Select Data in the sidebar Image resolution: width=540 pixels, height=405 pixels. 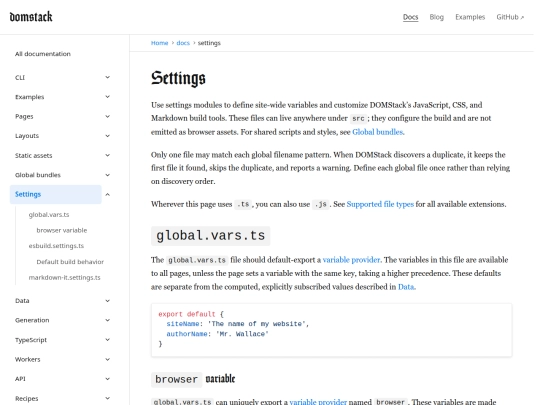[22, 301]
